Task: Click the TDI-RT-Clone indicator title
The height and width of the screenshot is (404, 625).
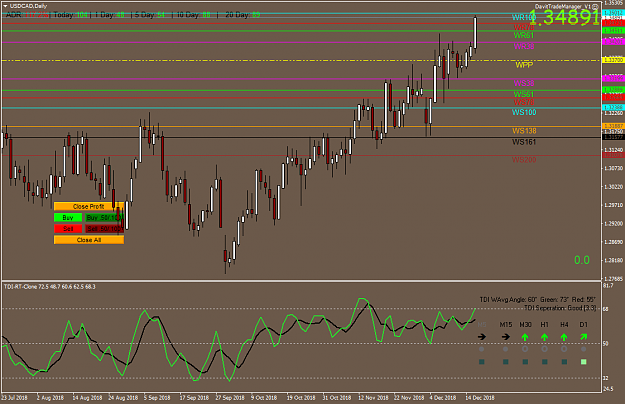Action: click(50, 286)
